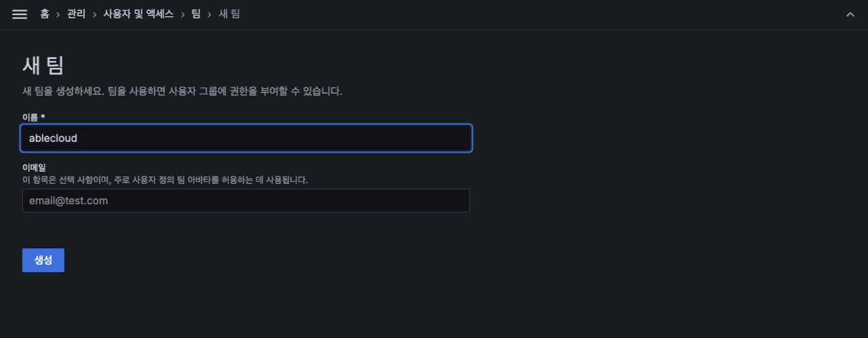Click the arrow separator after 관리

click(94, 14)
